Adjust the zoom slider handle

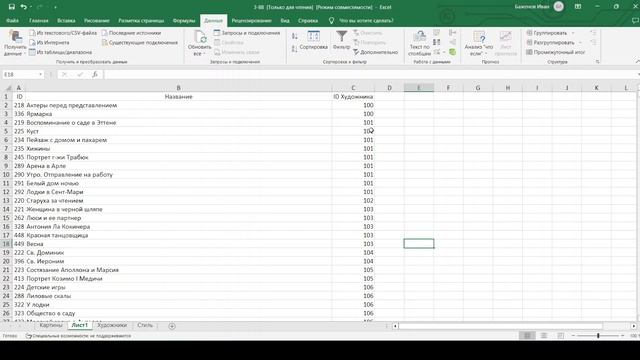[x=598, y=336]
